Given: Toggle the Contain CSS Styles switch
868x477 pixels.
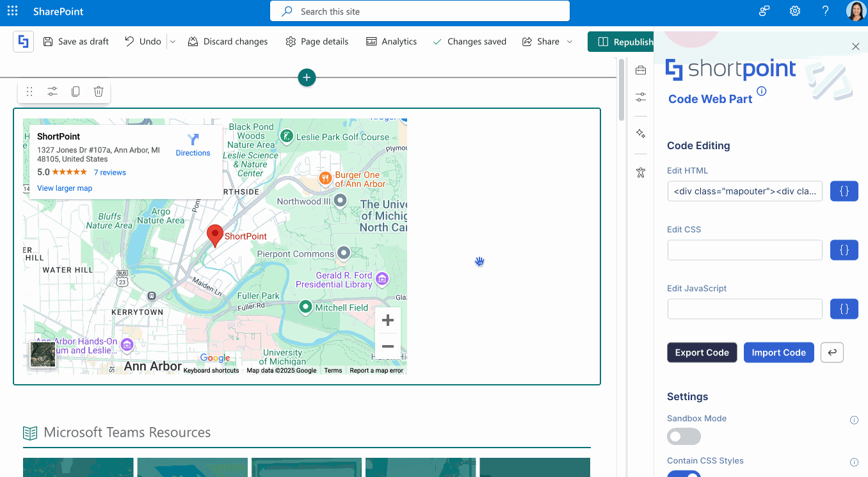Looking at the screenshot, I should pyautogui.click(x=684, y=474).
